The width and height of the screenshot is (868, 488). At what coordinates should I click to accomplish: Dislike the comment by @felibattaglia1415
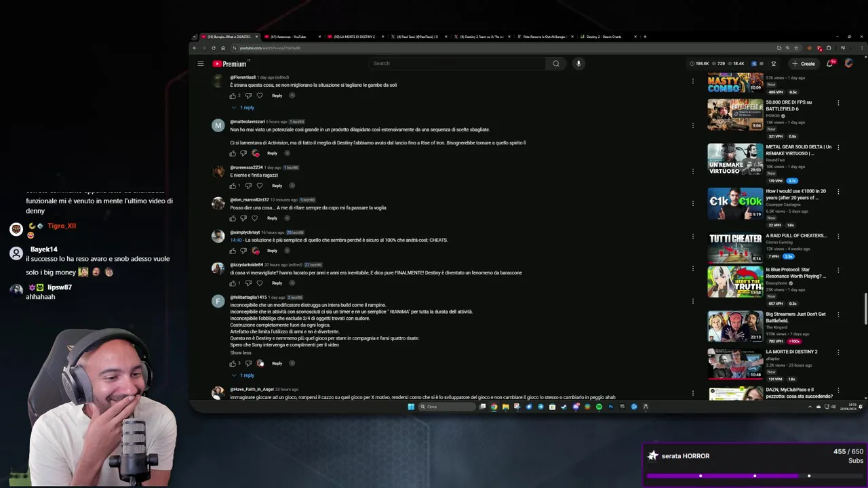(x=248, y=363)
